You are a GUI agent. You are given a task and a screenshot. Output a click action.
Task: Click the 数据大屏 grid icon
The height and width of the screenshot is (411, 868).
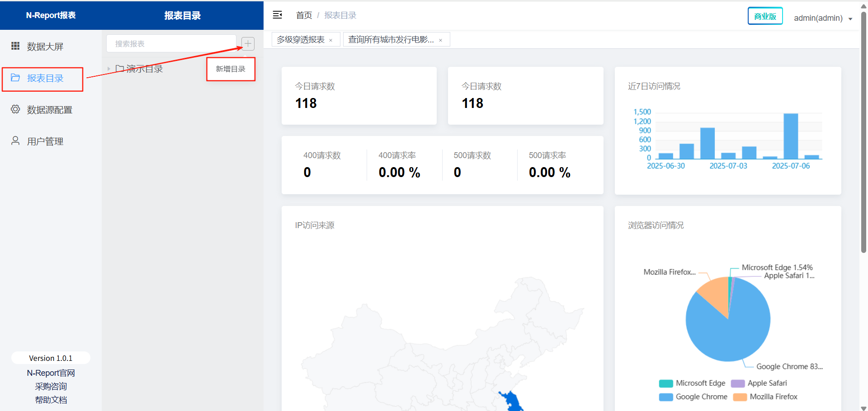(x=15, y=46)
